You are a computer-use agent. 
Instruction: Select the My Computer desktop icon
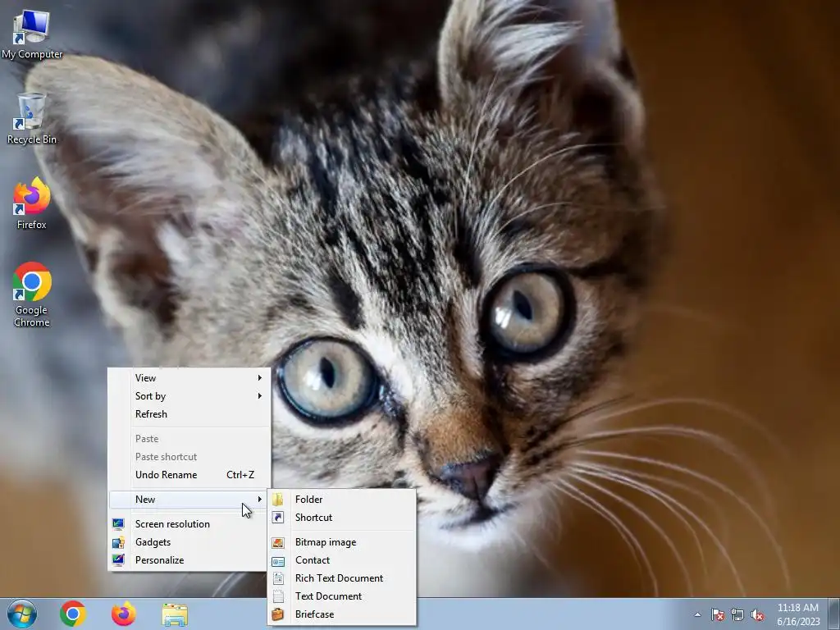tap(32, 34)
